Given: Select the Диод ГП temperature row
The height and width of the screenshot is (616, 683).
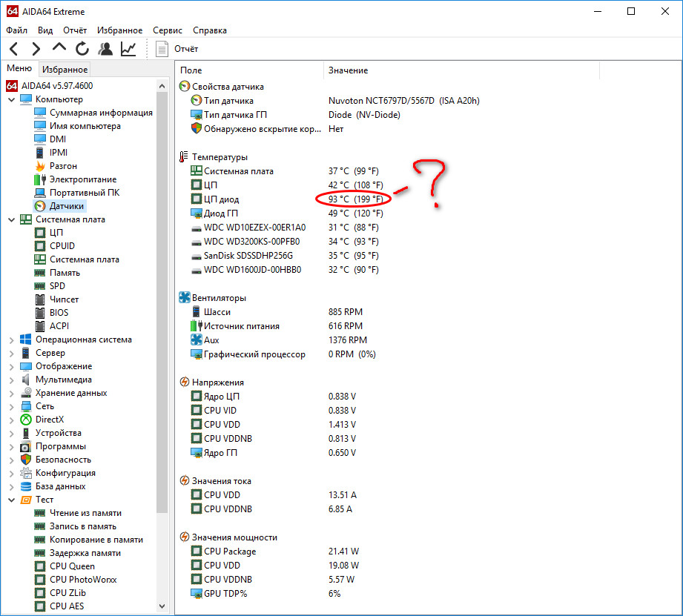Looking at the screenshot, I should click(288, 213).
